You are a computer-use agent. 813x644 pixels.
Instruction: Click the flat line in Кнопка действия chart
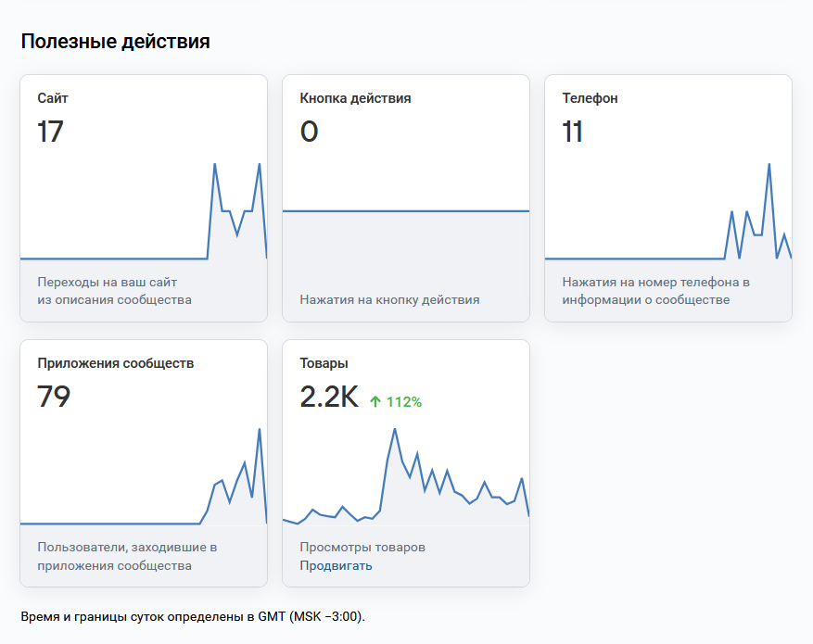[405, 211]
